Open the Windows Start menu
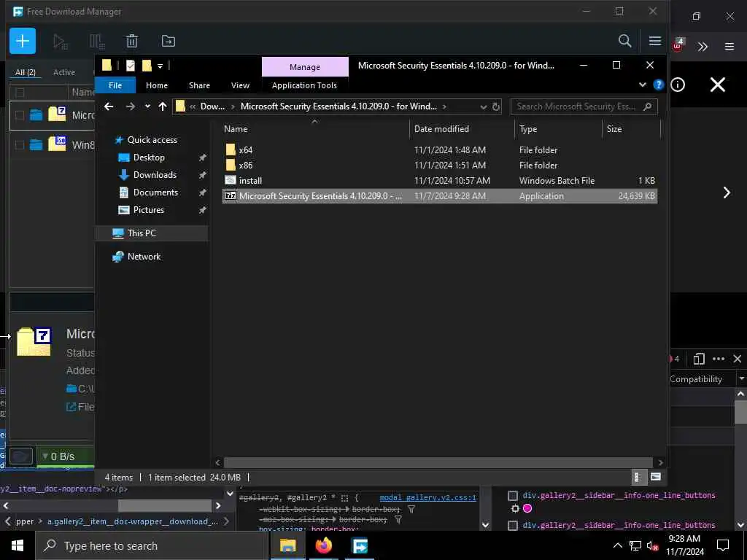747x560 pixels. (18, 545)
